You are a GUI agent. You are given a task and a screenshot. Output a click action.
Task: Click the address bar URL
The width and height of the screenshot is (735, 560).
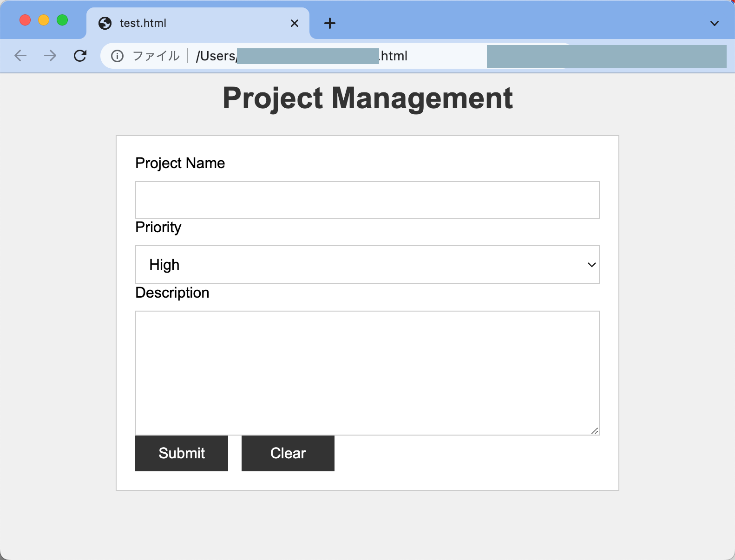tap(302, 56)
